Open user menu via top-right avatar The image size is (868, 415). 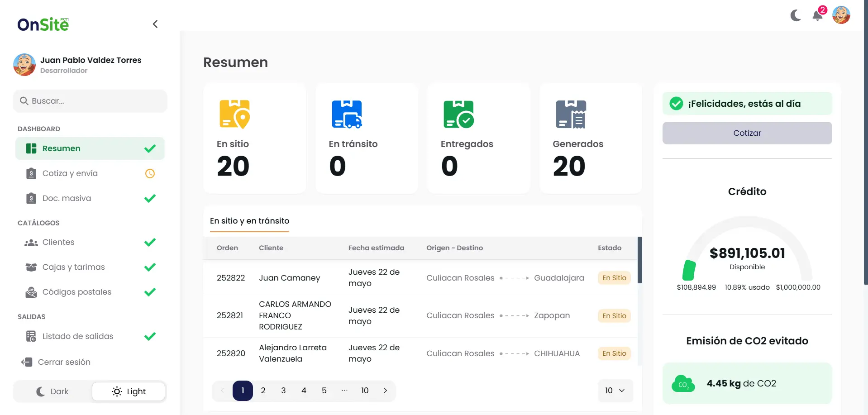[x=841, y=15]
